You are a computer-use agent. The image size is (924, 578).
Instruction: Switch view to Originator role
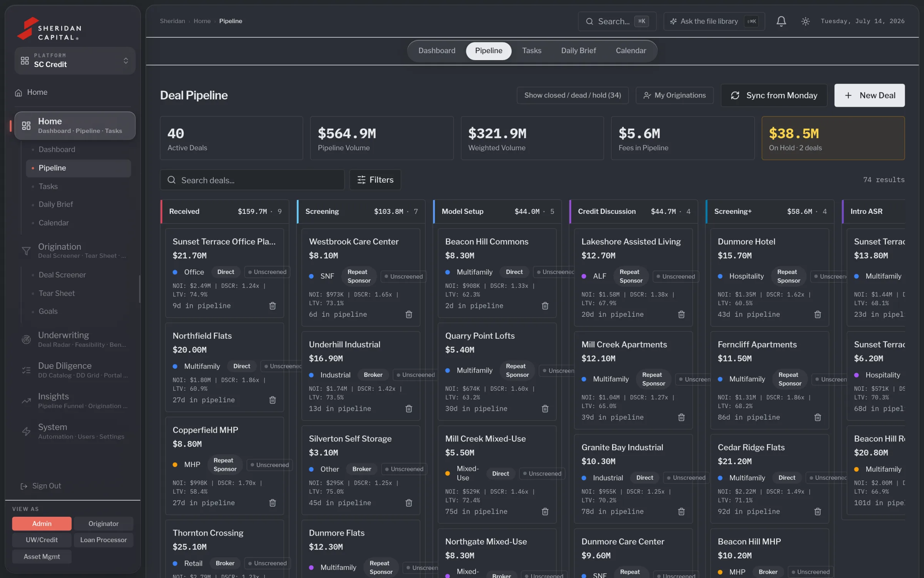[103, 523]
